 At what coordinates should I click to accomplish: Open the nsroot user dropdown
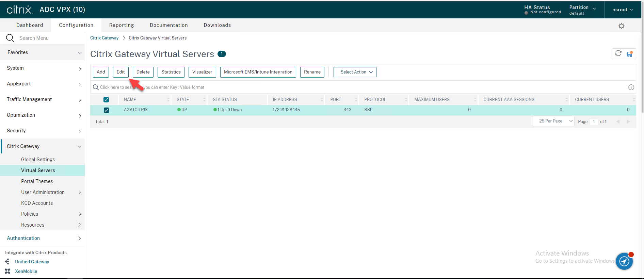tap(623, 10)
